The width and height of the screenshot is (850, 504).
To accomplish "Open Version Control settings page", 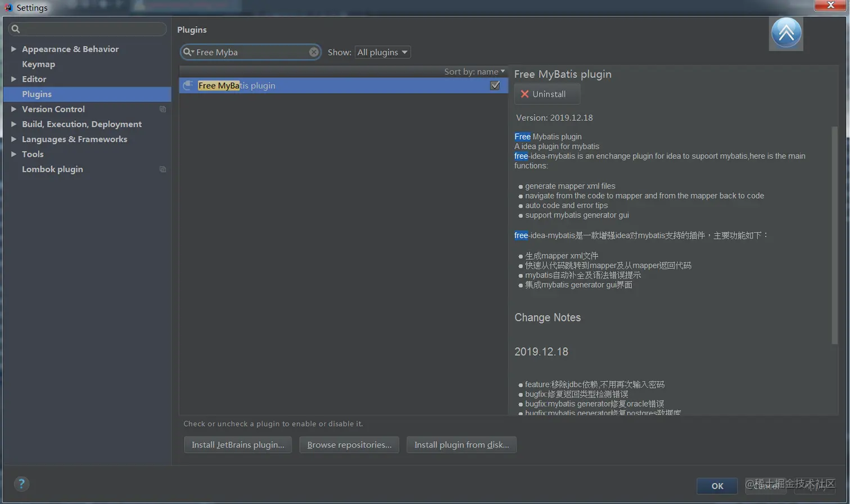I will click(53, 109).
